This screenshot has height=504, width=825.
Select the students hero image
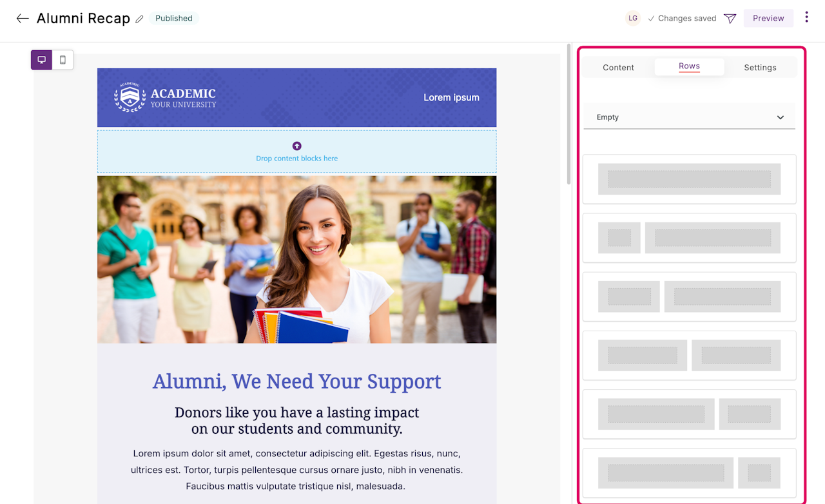[296, 259]
